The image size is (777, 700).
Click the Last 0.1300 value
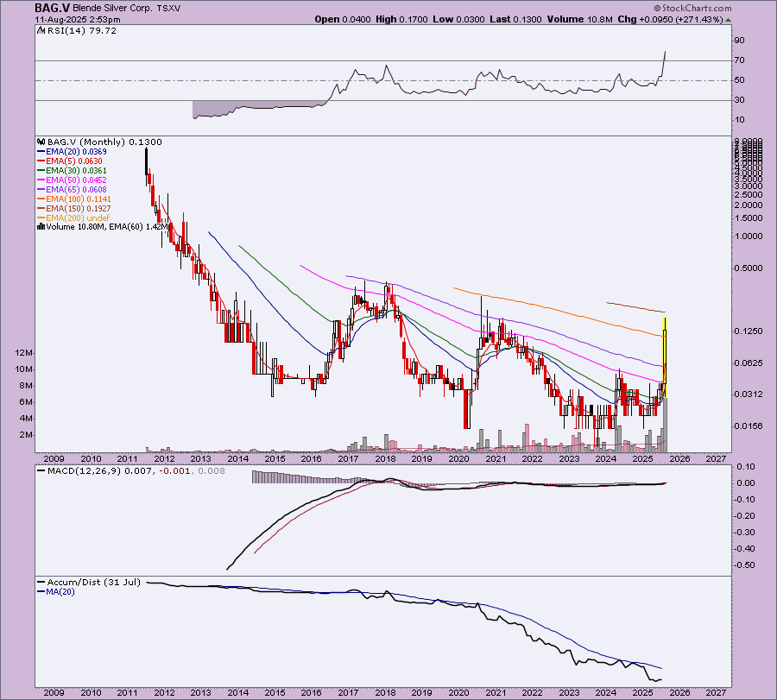pyautogui.click(x=516, y=19)
